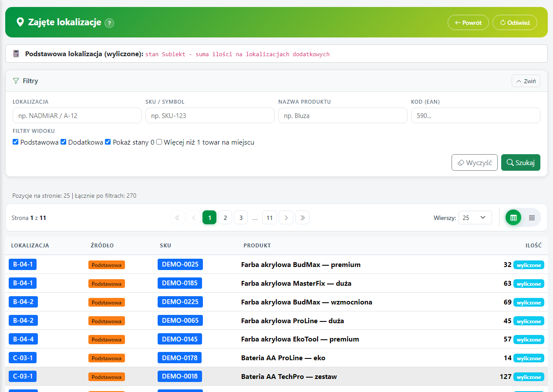
Task: Go to first page double-arrow
Action: click(x=177, y=218)
